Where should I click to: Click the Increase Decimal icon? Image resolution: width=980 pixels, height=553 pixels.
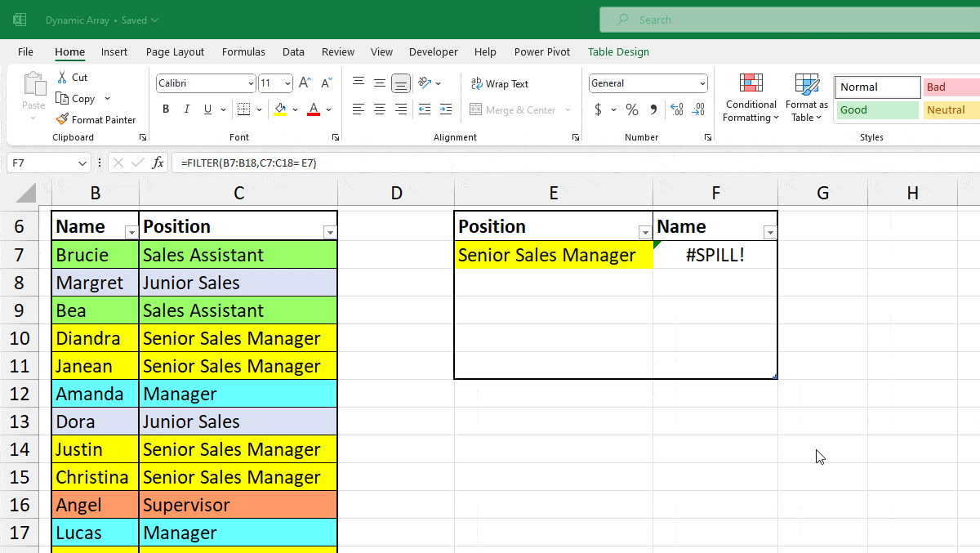pyautogui.click(x=675, y=109)
